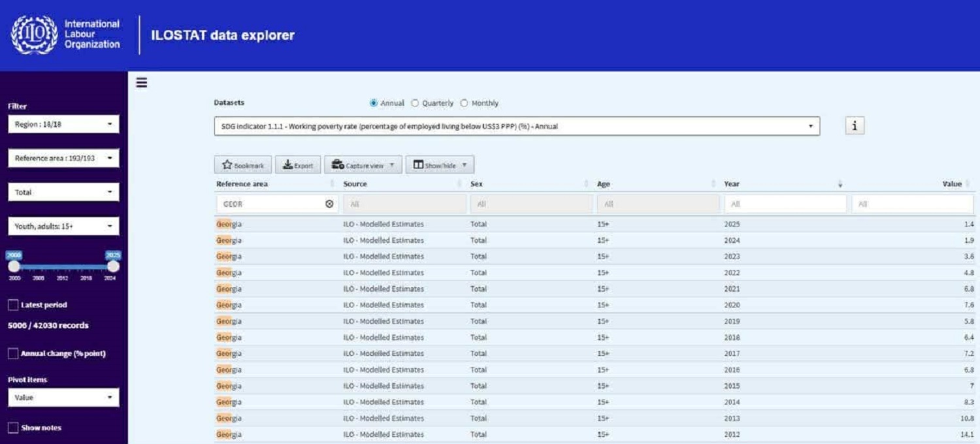Open dataset info with the i icon

click(855, 126)
